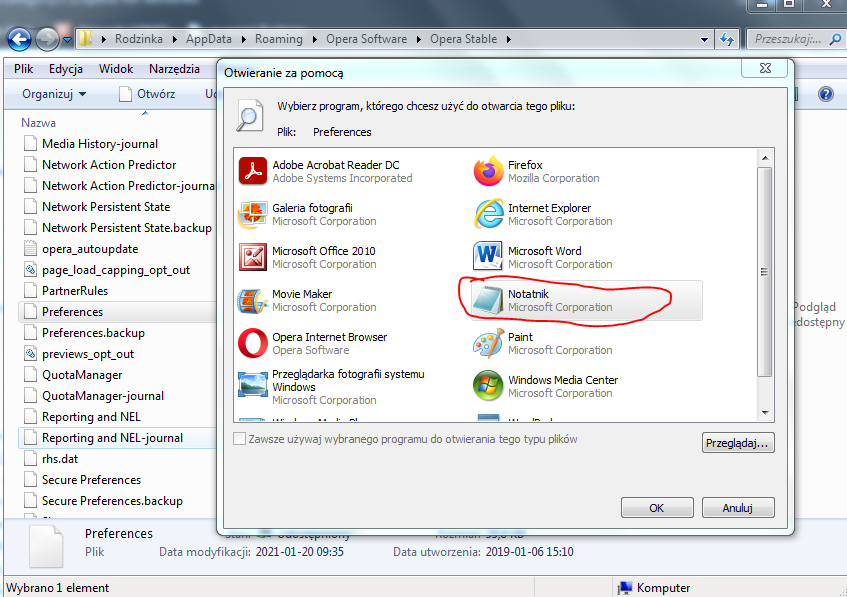Screen dimensions: 847x597
Task: Click the file icon of page_load_capping_opt_out
Action: (x=30, y=270)
